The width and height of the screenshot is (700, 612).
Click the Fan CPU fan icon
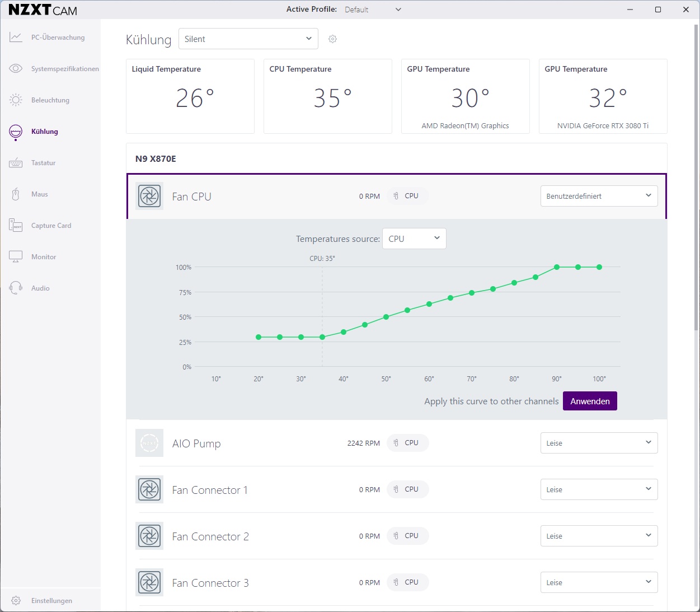[x=149, y=196]
